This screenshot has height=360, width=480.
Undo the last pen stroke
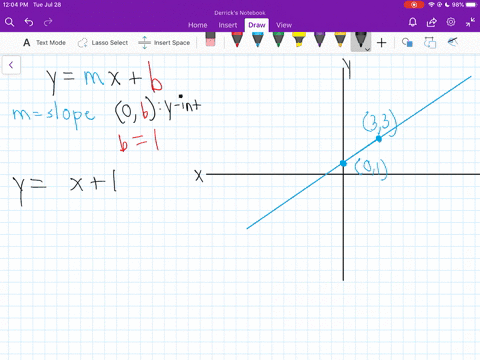(x=29, y=22)
